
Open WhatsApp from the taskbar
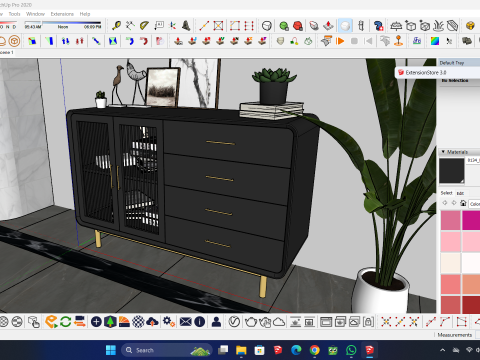[x=351, y=350]
